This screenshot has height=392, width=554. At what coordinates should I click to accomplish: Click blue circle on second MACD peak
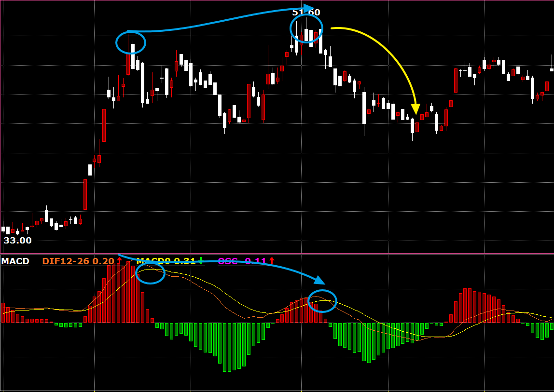322,301
